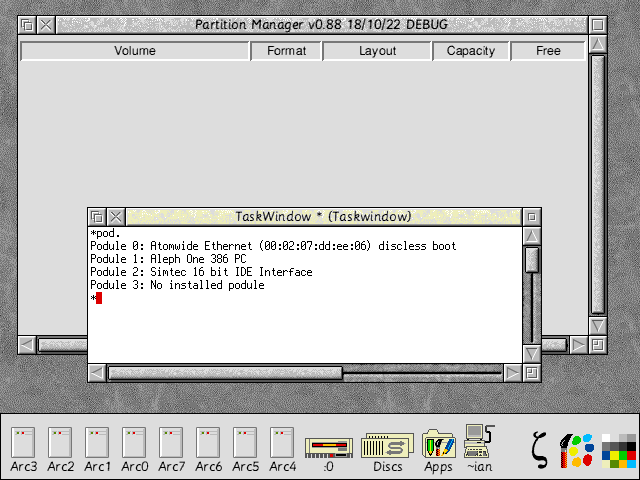This screenshot has width=640, height=480.
Task: Click the TaskWindow scroll right arrow
Action: tap(512, 373)
